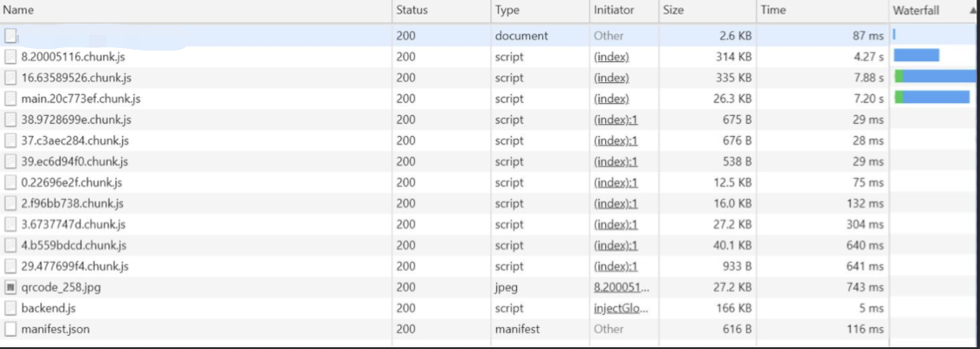Click waterfall bar for 8.20005116.chunk.js
Viewport: 980px width, 349px height.
pyautogui.click(x=916, y=57)
